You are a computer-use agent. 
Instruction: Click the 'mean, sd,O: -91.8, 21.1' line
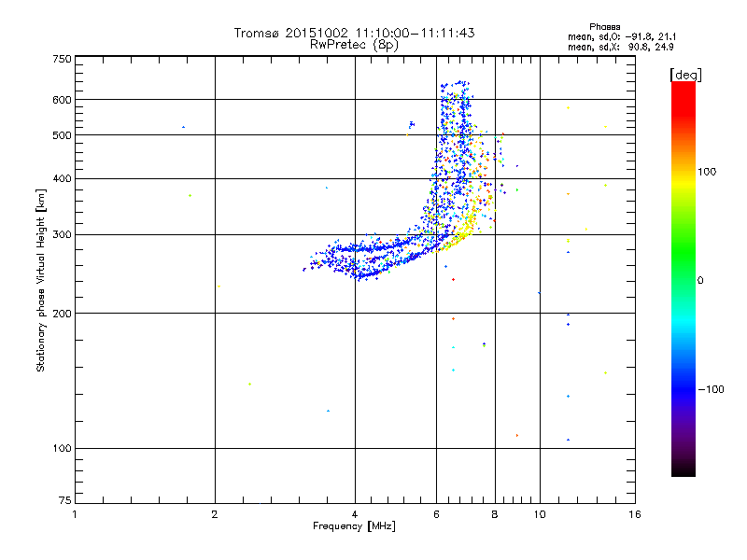[622, 36]
